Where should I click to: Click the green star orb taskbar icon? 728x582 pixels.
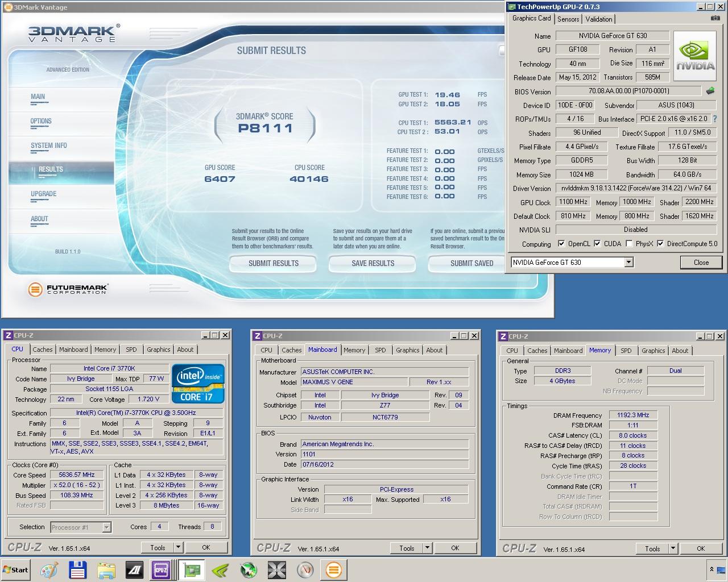[x=249, y=570]
